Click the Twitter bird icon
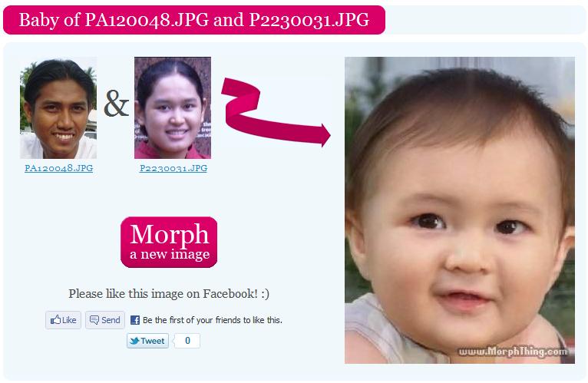Screen dimensions: 588x383 click(134, 341)
